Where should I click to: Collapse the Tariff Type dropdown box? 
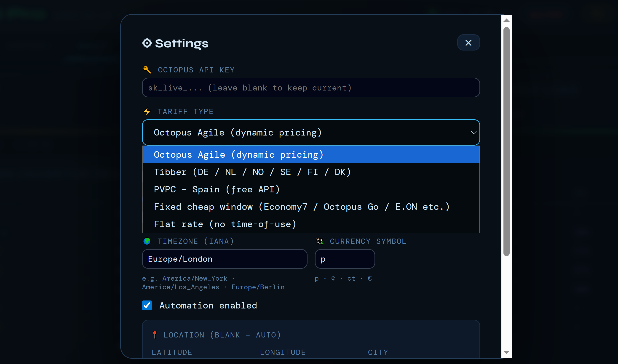click(x=311, y=133)
